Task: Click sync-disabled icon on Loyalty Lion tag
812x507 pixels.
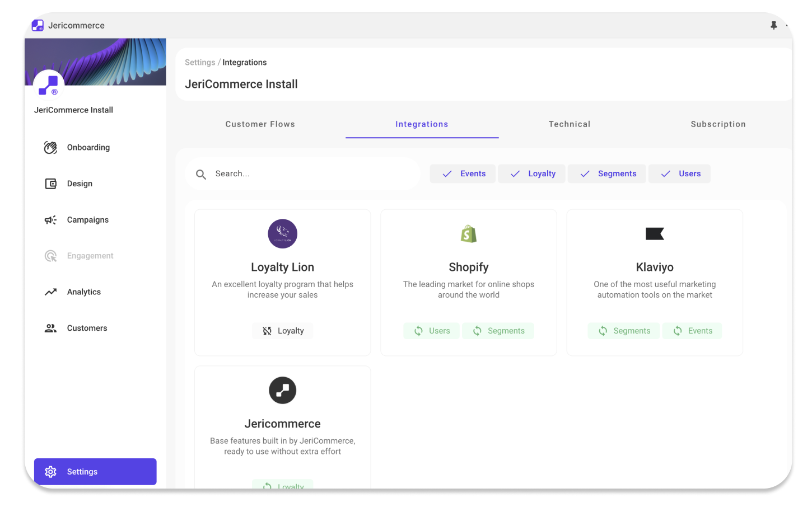Action: (x=267, y=331)
